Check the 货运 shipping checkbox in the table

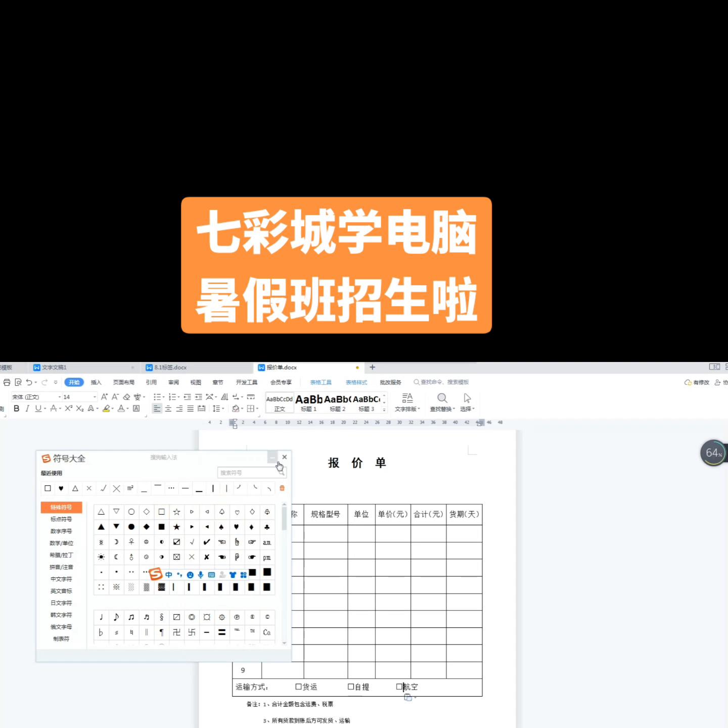[297, 687]
